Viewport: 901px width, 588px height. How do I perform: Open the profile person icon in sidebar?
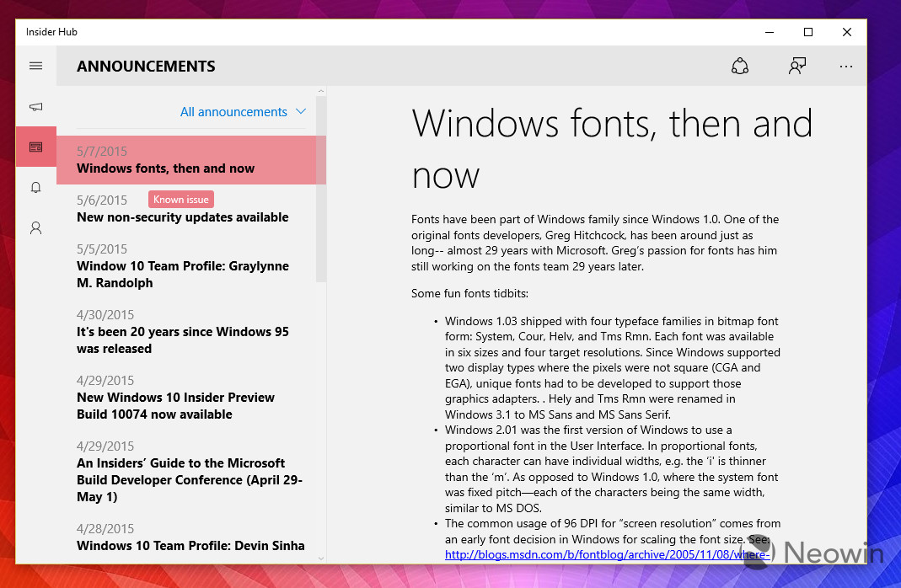pos(35,228)
